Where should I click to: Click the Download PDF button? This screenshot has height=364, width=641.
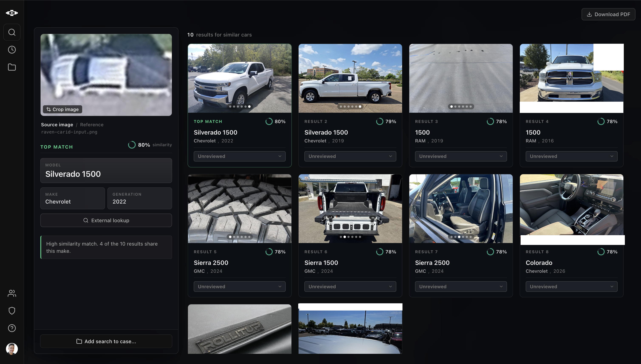(x=608, y=14)
